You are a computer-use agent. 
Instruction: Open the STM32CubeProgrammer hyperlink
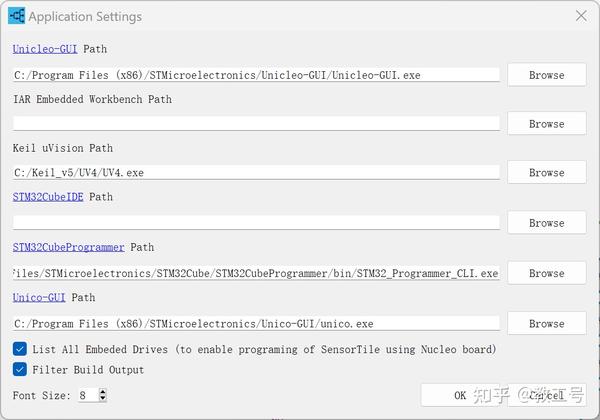pos(68,247)
